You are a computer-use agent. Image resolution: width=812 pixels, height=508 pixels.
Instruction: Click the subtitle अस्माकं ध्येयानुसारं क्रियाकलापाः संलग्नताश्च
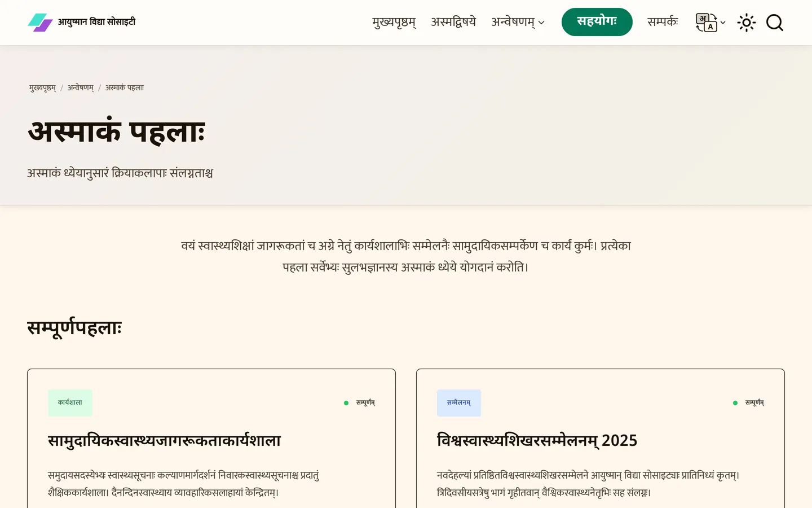click(x=120, y=173)
